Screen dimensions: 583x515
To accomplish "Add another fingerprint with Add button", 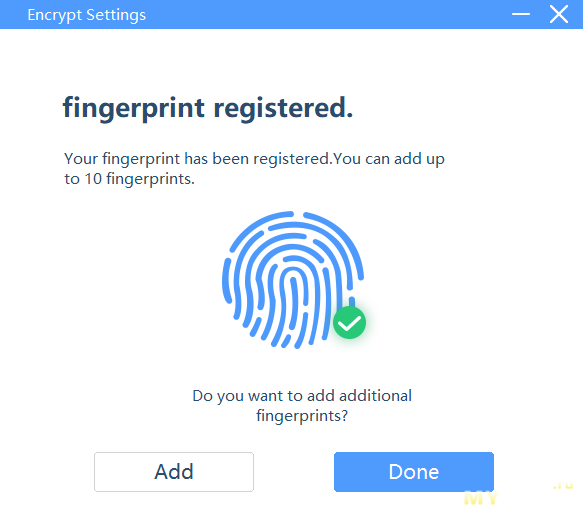I will (x=174, y=472).
